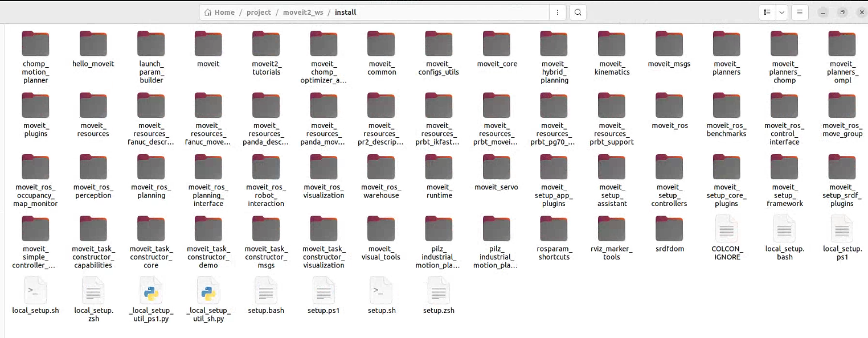Open the moveit_ros_benchmarks folder

(x=727, y=105)
